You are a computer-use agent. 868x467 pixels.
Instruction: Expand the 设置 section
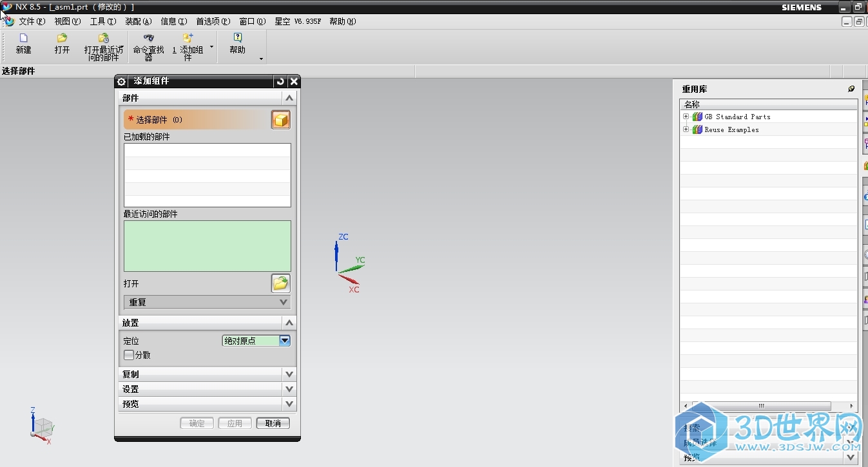click(x=207, y=389)
